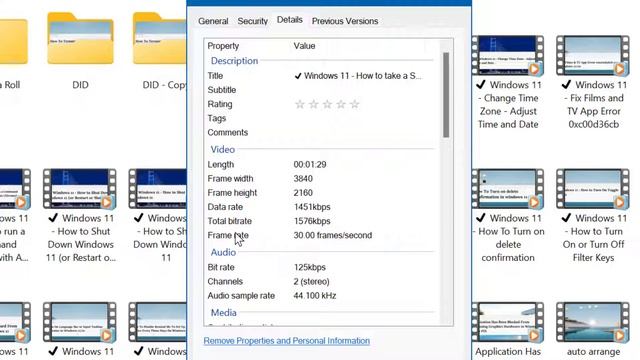Open the auto arrange video thumbnail
640x360 pixels.
(x=593, y=322)
